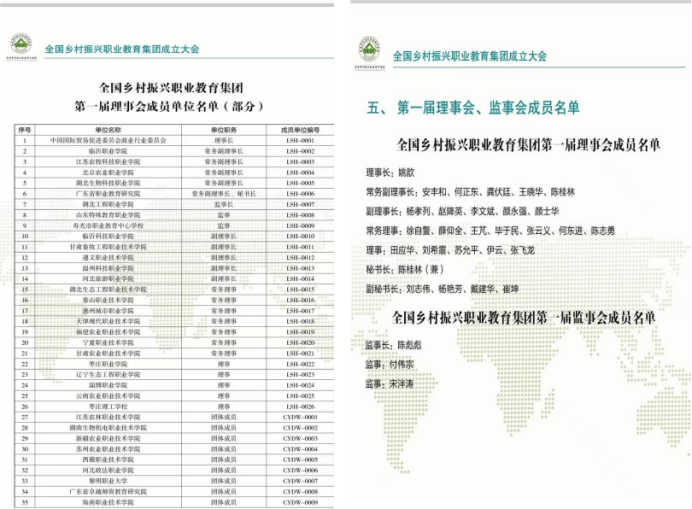The image size is (692, 509).
Task: Click right page header '全国乡村振兴职业教育集团成立大会'
Action: click(470, 56)
